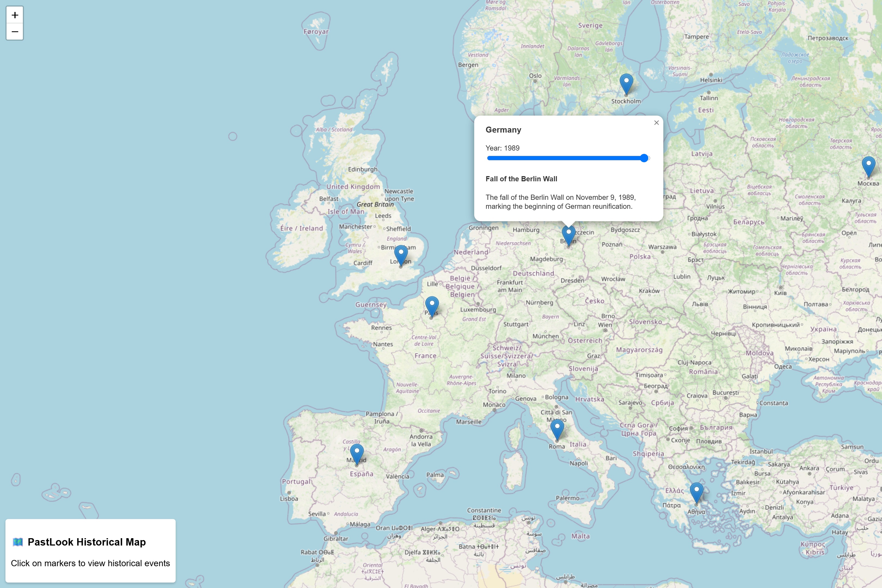Zoom out with the minus button
The width and height of the screenshot is (882, 588).
[x=15, y=32]
